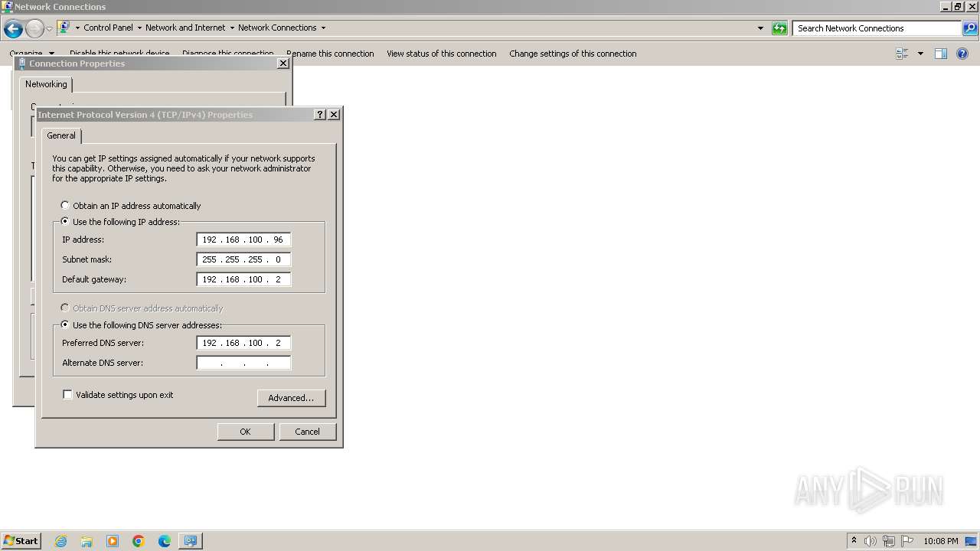Launch Internet Explorer from taskbar
The image size is (980, 551).
(60, 541)
